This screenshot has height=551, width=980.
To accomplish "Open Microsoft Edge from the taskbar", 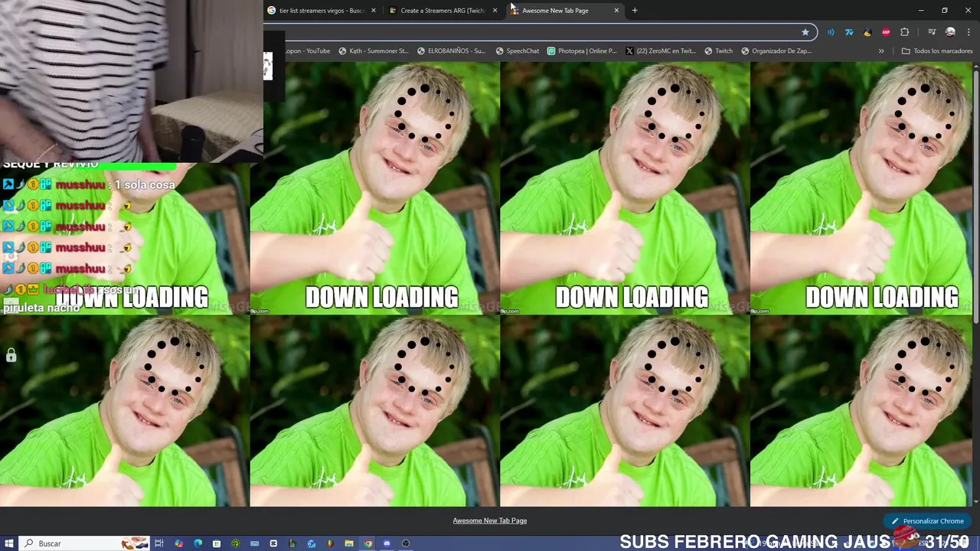I will (x=198, y=543).
